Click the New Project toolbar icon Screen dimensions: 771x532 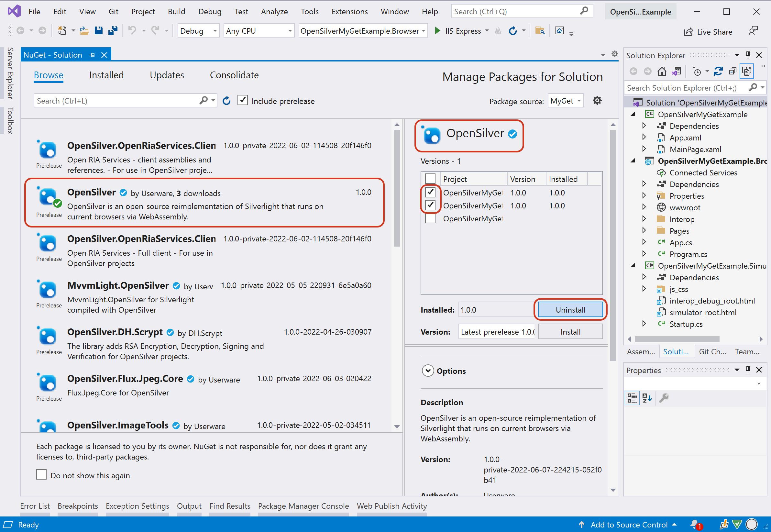pos(62,31)
